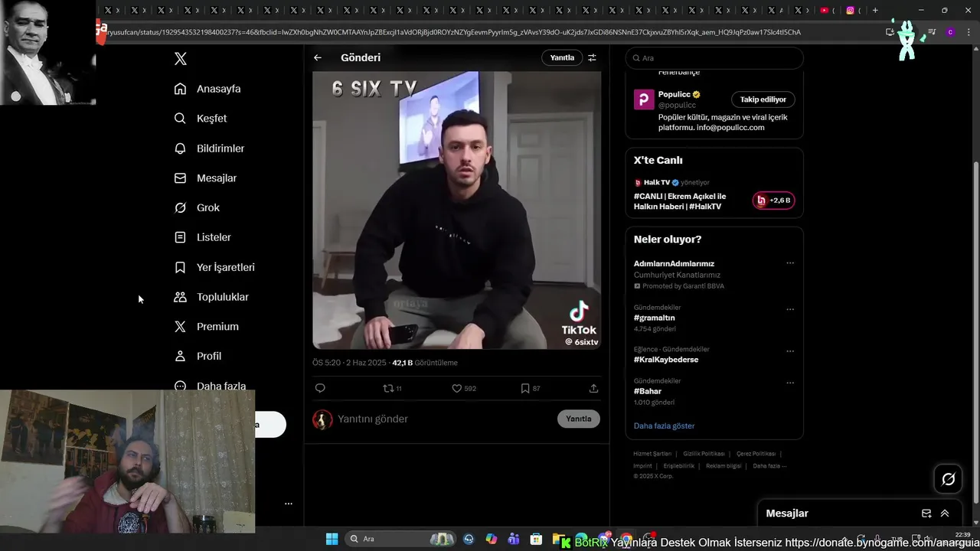Click the Windows taskbar search box

point(400,539)
